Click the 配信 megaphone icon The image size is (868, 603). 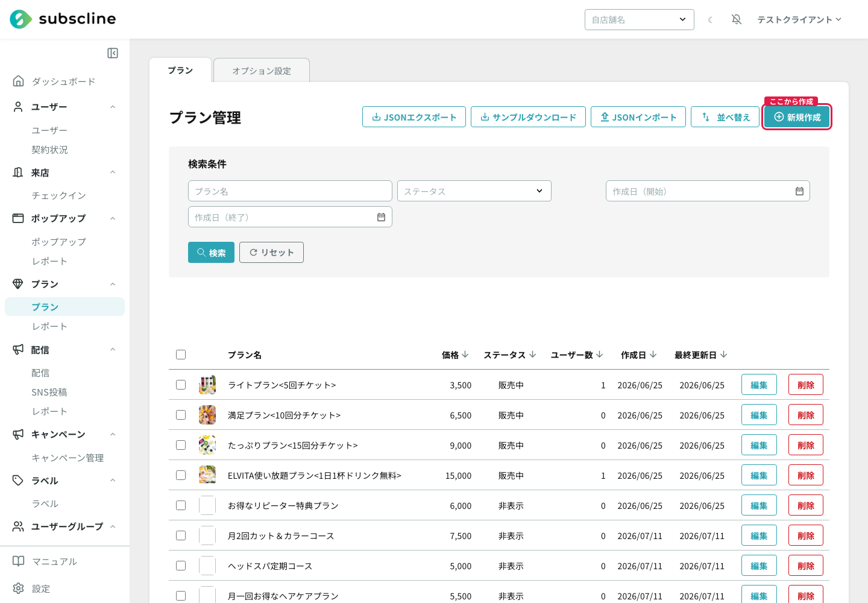[18, 350]
